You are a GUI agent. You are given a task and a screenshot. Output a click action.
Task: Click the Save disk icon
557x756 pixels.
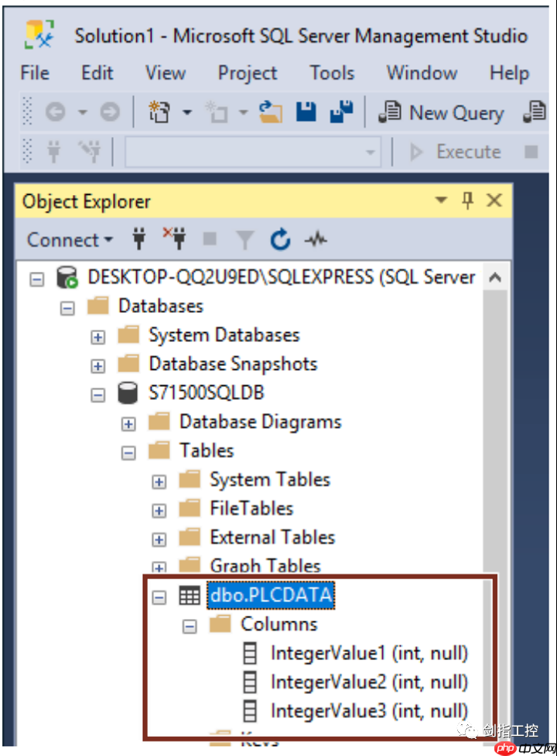pos(306,112)
